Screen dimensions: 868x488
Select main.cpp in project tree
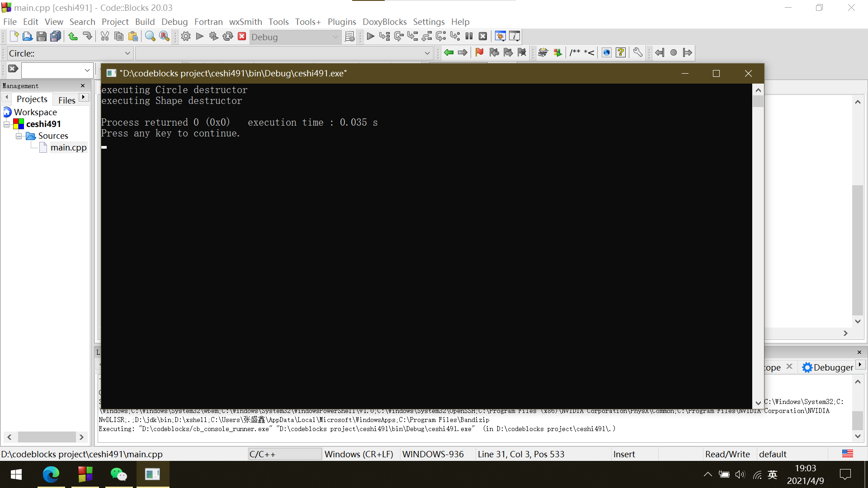pyautogui.click(x=68, y=148)
